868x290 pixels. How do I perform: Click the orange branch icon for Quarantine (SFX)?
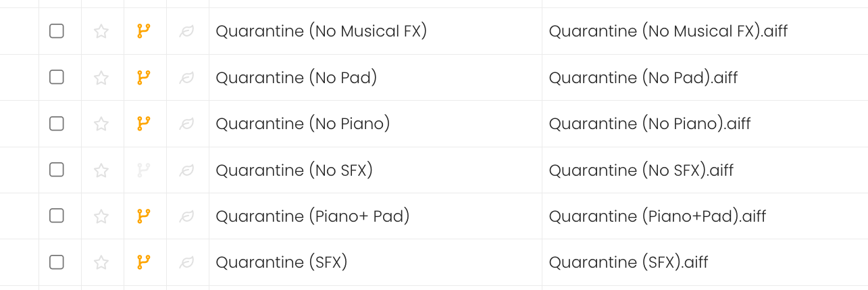point(143,262)
